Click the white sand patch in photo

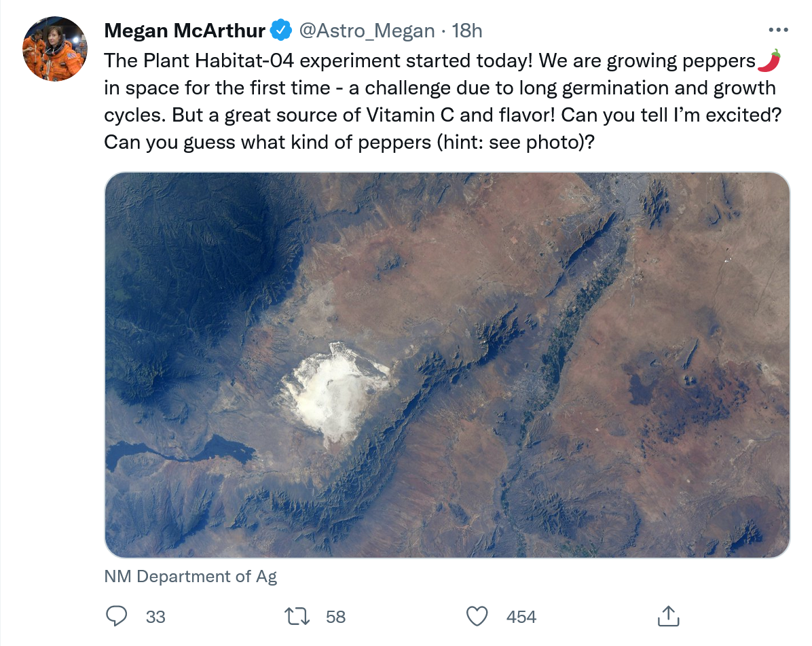[337, 391]
